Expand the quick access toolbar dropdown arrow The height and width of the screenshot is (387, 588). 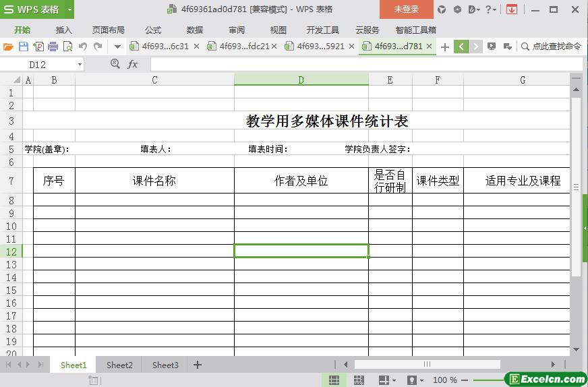(x=117, y=47)
